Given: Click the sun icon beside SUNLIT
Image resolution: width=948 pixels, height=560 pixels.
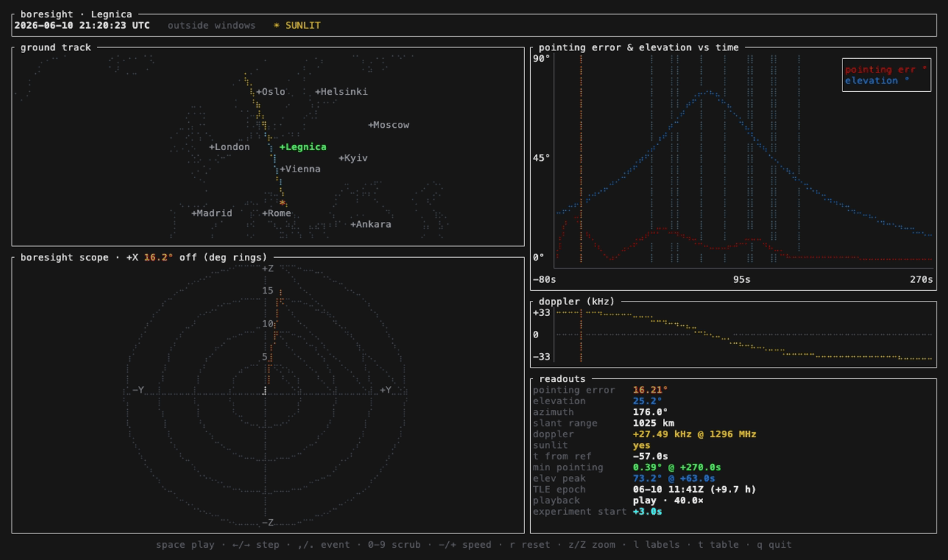Looking at the screenshot, I should tap(276, 25).
